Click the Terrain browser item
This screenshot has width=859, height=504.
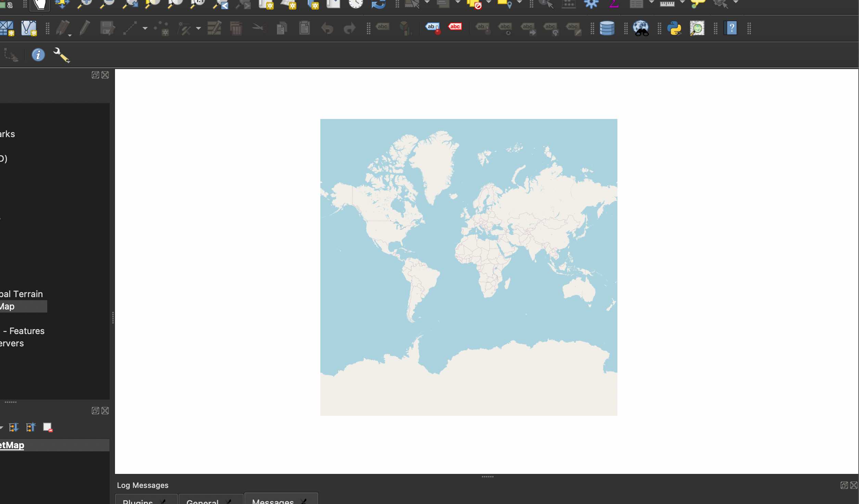pos(21,294)
